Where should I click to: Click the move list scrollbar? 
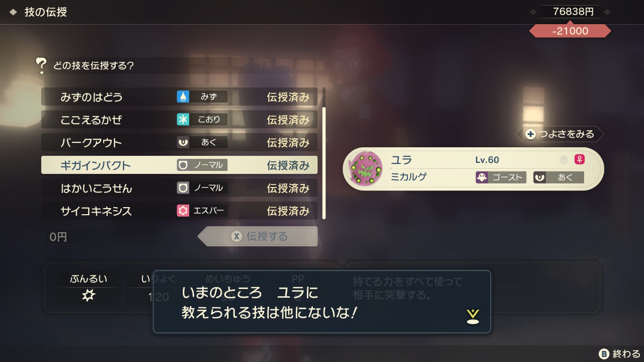[x=324, y=153]
